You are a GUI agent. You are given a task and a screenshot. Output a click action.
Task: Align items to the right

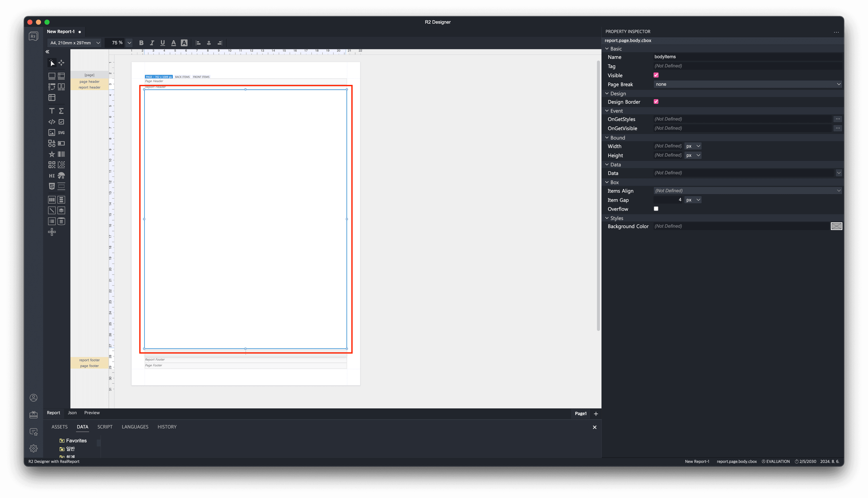220,43
